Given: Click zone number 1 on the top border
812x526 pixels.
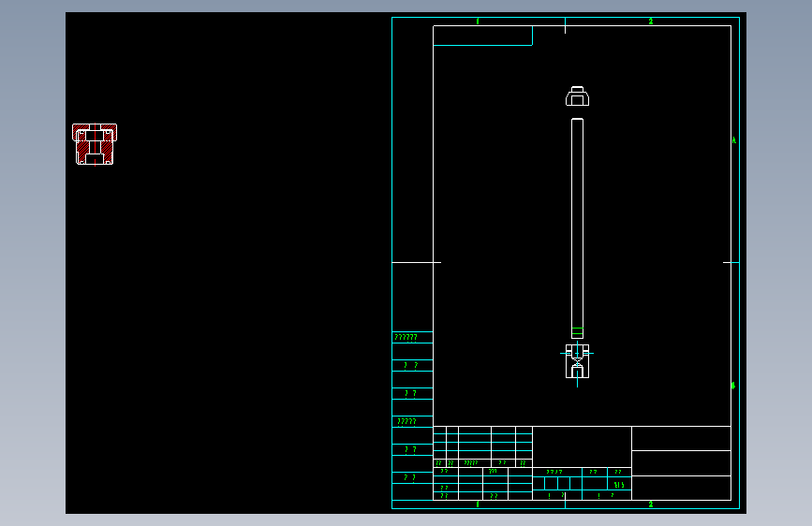Looking at the screenshot, I should pyautogui.click(x=478, y=22).
